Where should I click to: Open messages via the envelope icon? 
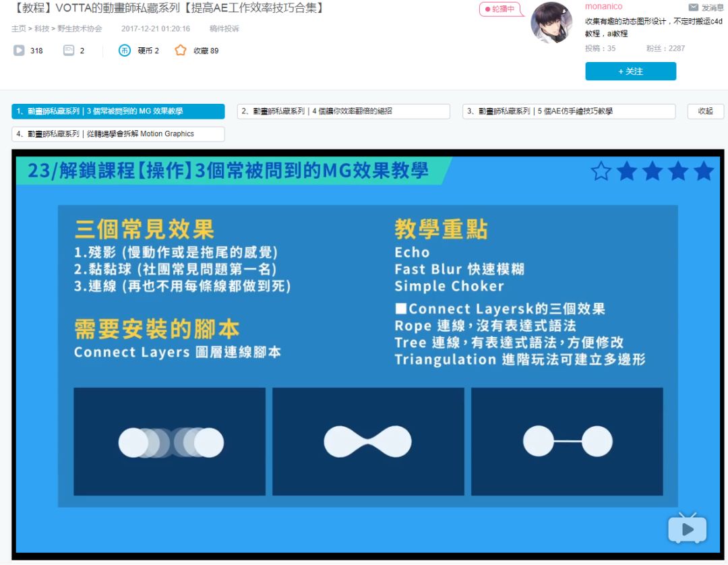click(693, 7)
